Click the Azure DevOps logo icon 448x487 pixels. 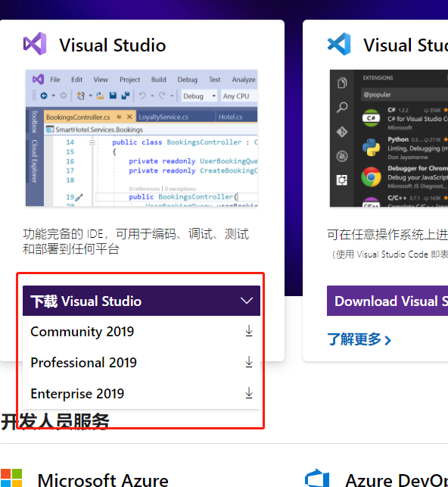(317, 479)
